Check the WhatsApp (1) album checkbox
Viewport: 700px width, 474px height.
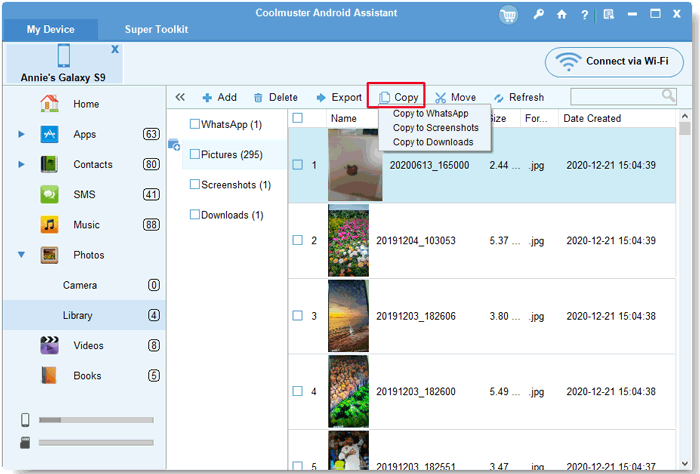pos(195,124)
